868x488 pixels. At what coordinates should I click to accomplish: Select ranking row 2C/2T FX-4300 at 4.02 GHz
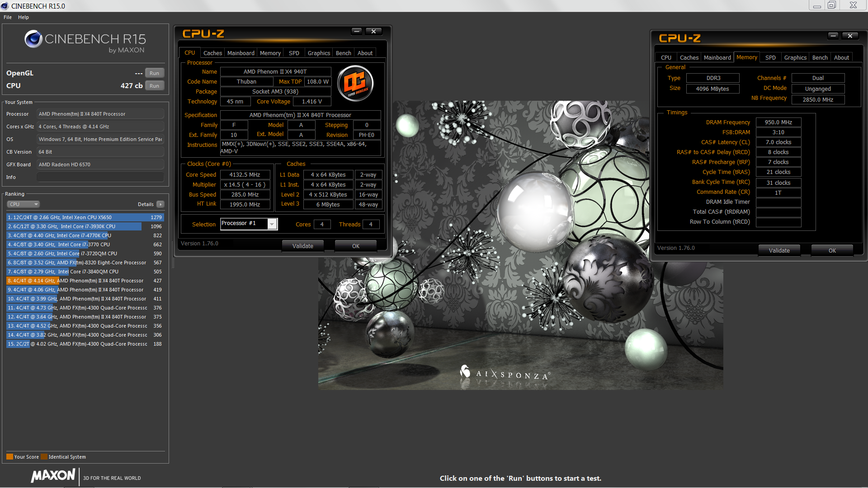(85, 344)
